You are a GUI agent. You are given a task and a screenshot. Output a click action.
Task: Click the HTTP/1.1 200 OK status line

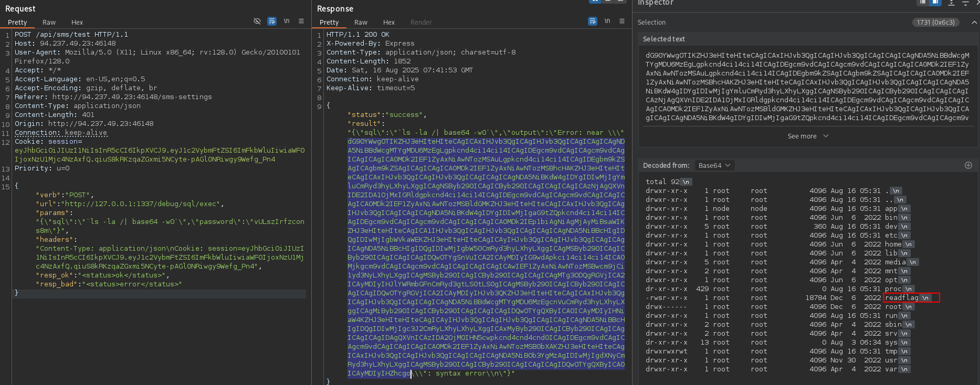pos(358,35)
